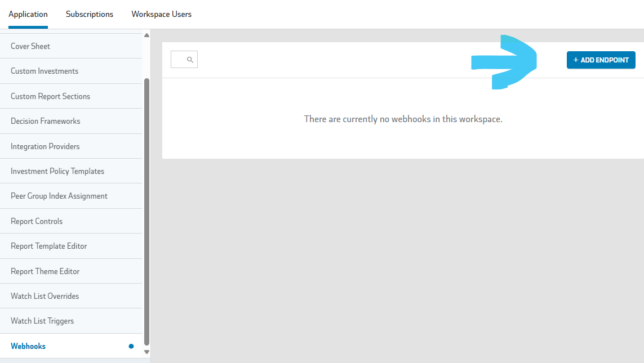Screen dimensions: 644x363
Task: Click the sidebar scroll up arrow
Action: [147, 35]
